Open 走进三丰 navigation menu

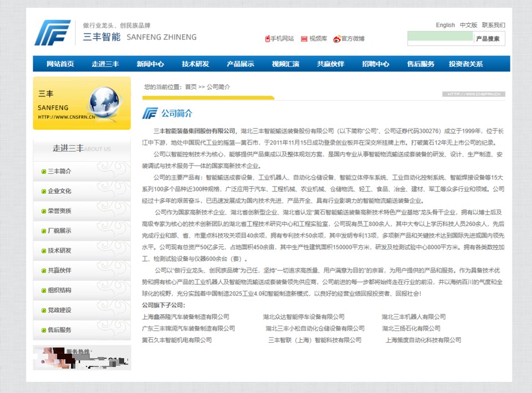click(105, 64)
